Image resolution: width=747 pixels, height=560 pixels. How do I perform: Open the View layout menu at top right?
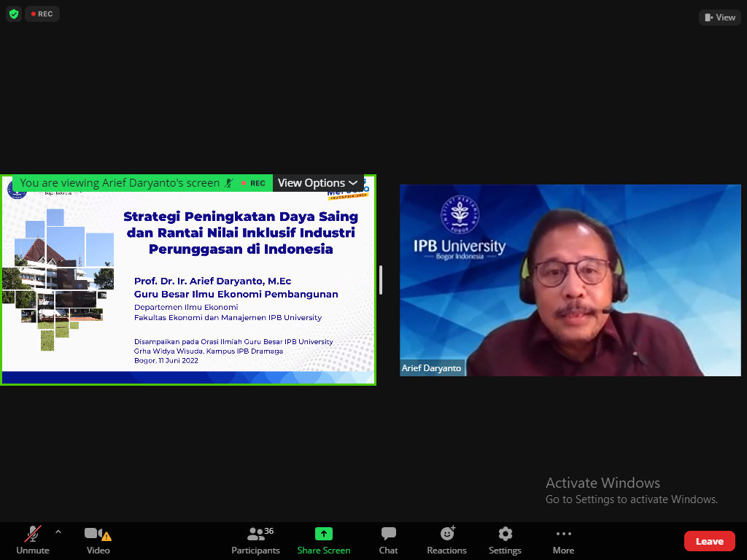pos(719,17)
